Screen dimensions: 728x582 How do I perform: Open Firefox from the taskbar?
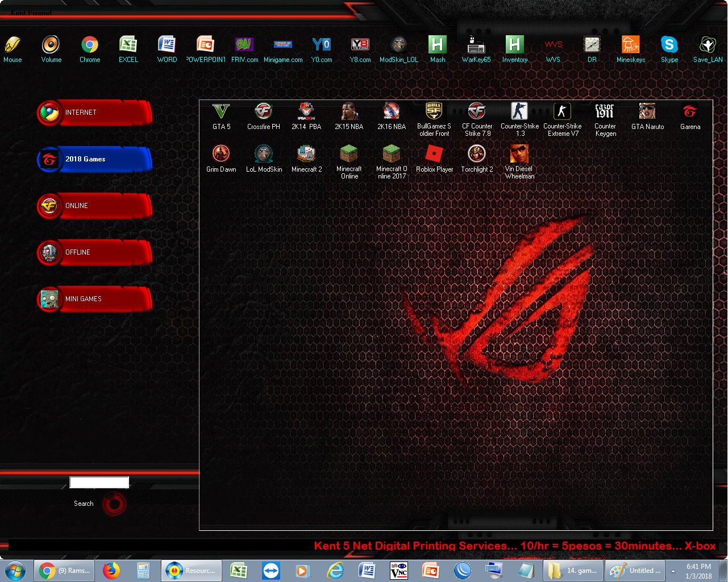(111, 571)
